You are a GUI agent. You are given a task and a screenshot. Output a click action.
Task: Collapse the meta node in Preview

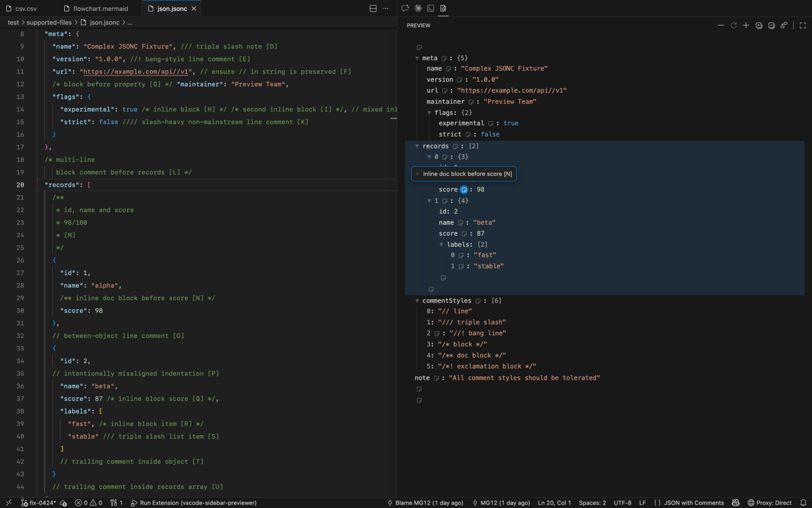point(417,58)
